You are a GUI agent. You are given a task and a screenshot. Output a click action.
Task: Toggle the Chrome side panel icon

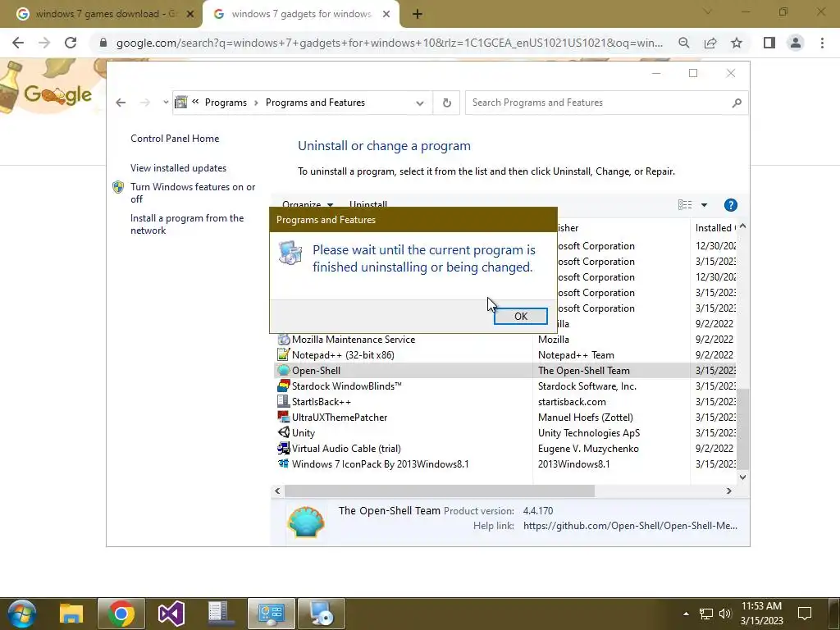[769, 43]
